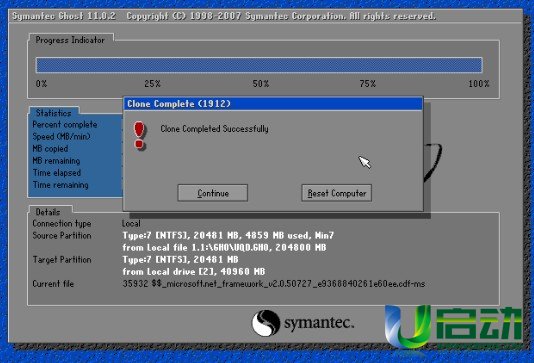Screen dimensions: 534x363
Task: Click the Symantec Ghost 11.0.2 header text
Action: [x=64, y=16]
